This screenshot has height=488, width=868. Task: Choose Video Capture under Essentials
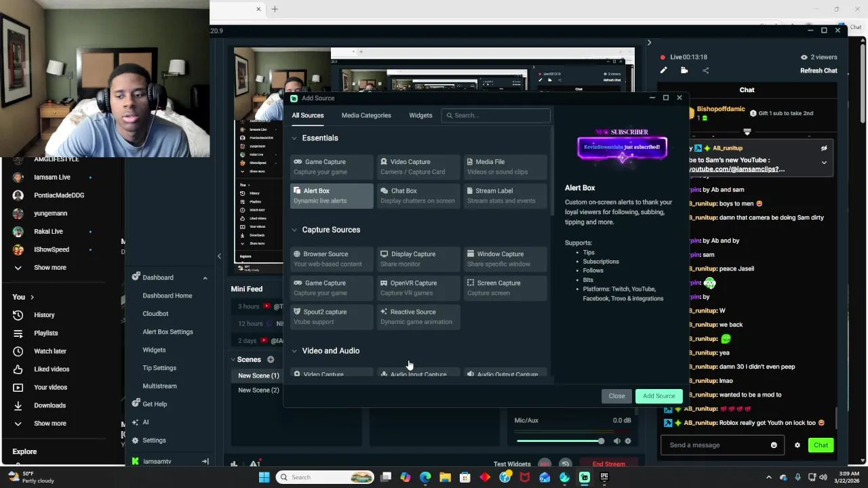418,167
